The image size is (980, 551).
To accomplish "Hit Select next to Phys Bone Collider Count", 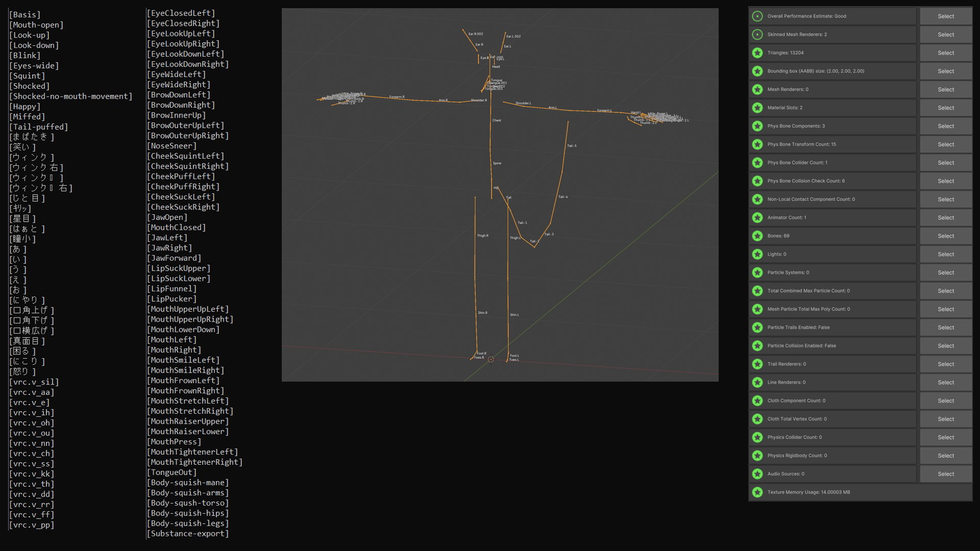I will (946, 163).
